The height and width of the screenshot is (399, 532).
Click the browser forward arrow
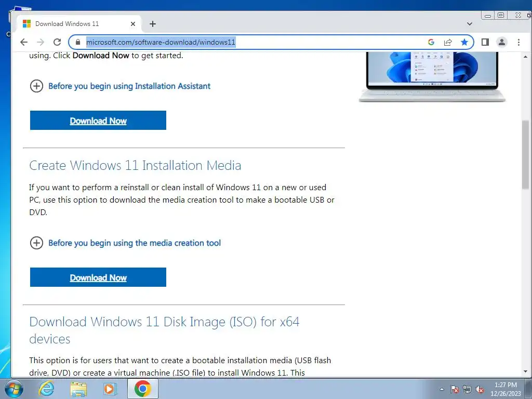(x=41, y=42)
